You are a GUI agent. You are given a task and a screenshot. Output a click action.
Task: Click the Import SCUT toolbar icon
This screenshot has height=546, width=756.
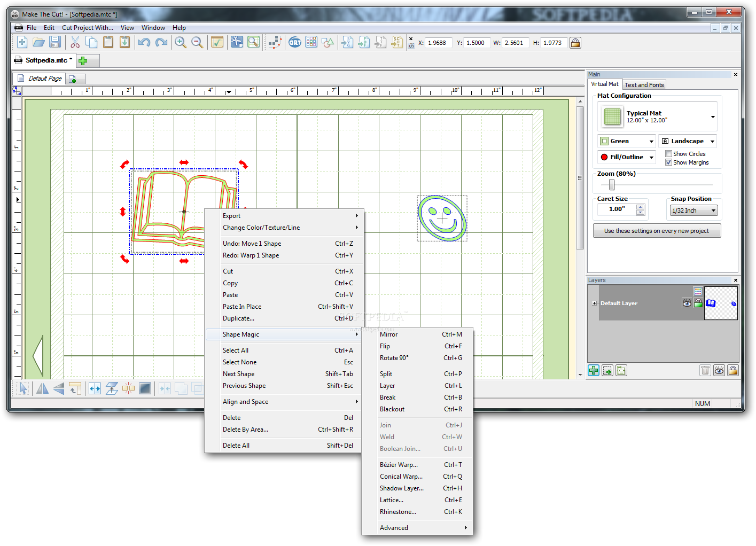(x=397, y=42)
